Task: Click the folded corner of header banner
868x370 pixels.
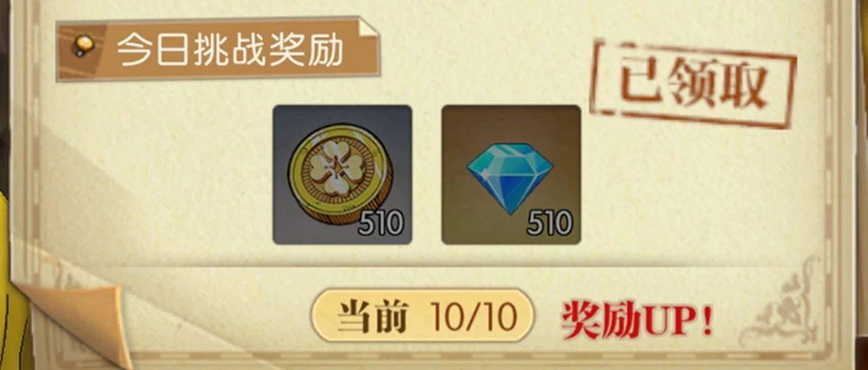Action: coord(368,29)
